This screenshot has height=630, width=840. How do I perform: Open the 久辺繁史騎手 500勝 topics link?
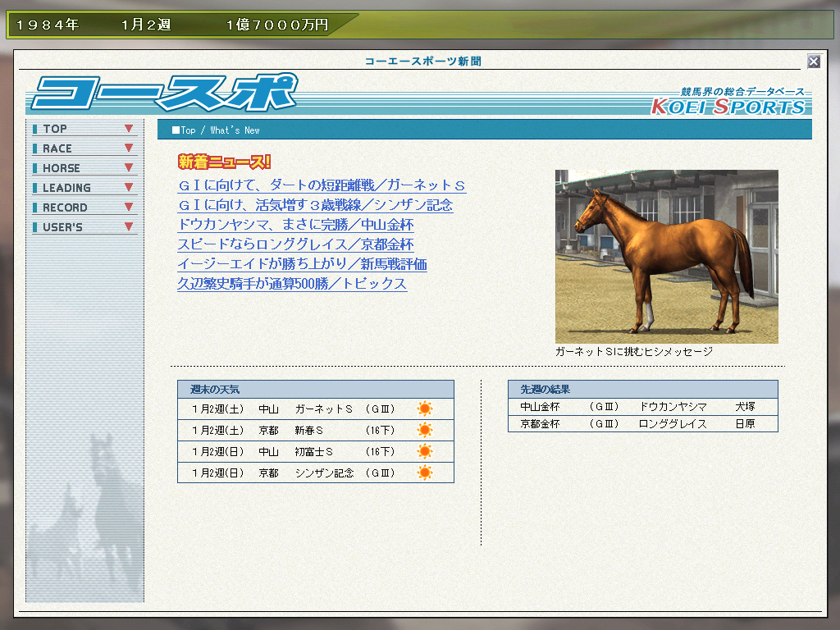pyautogui.click(x=292, y=284)
